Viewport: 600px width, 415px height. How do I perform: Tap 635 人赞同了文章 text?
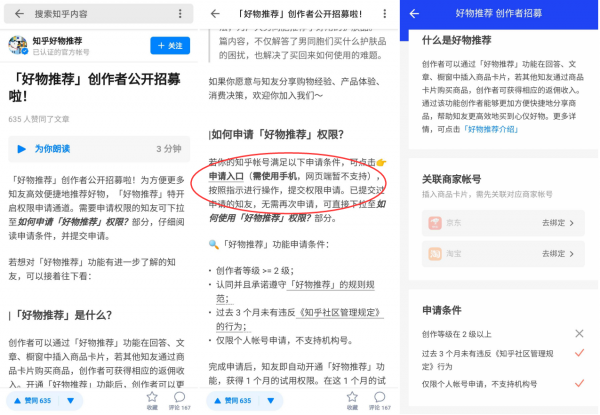(x=39, y=119)
